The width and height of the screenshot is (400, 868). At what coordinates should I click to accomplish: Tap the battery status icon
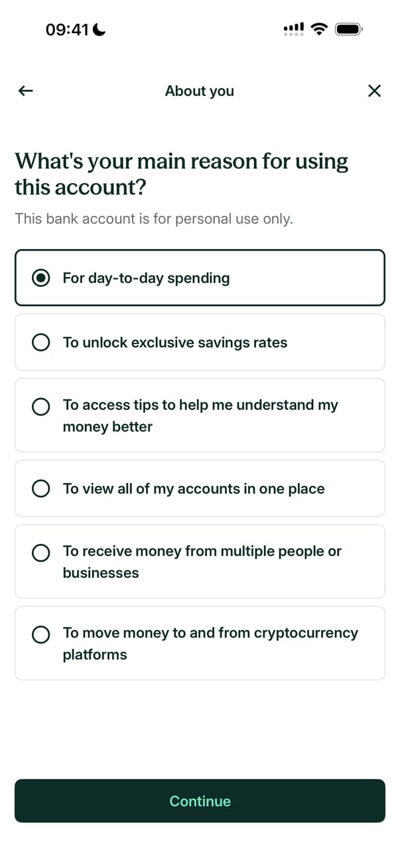tap(349, 29)
